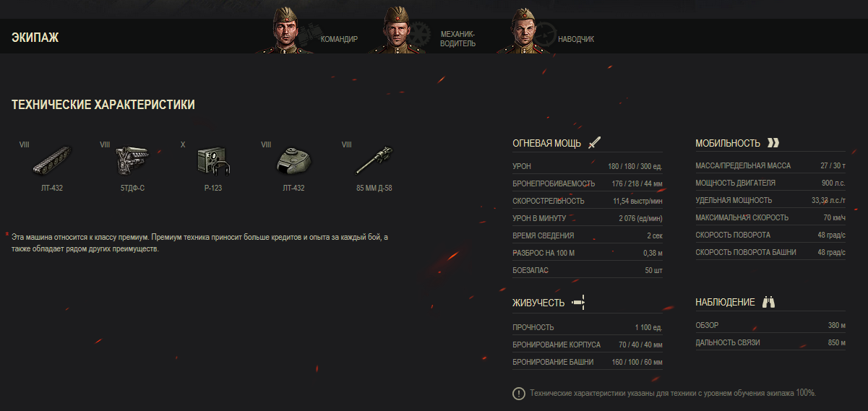This screenshot has width=868, height=411.
Task: Select the НАВОДЧИК label
Action: tap(576, 39)
